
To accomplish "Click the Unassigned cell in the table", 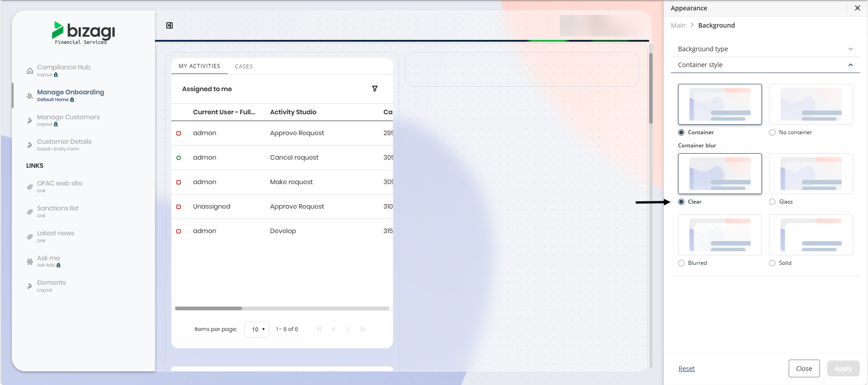I will pyautogui.click(x=212, y=206).
